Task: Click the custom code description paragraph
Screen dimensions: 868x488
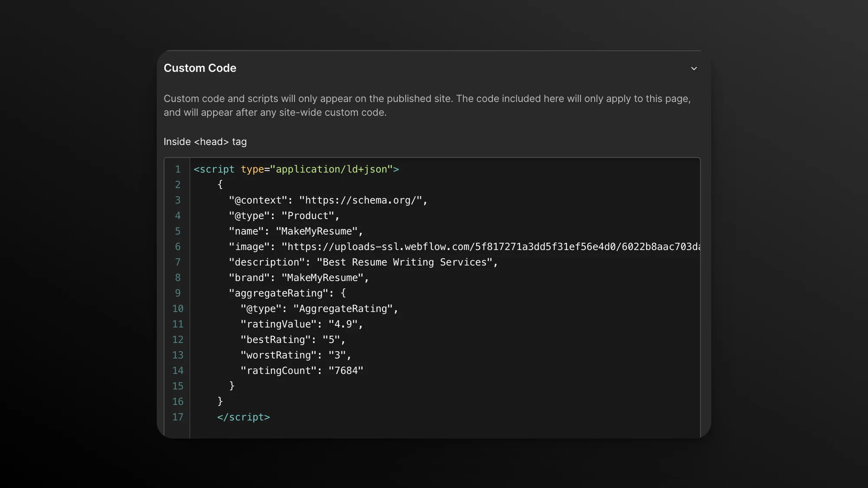Action: 427,105
